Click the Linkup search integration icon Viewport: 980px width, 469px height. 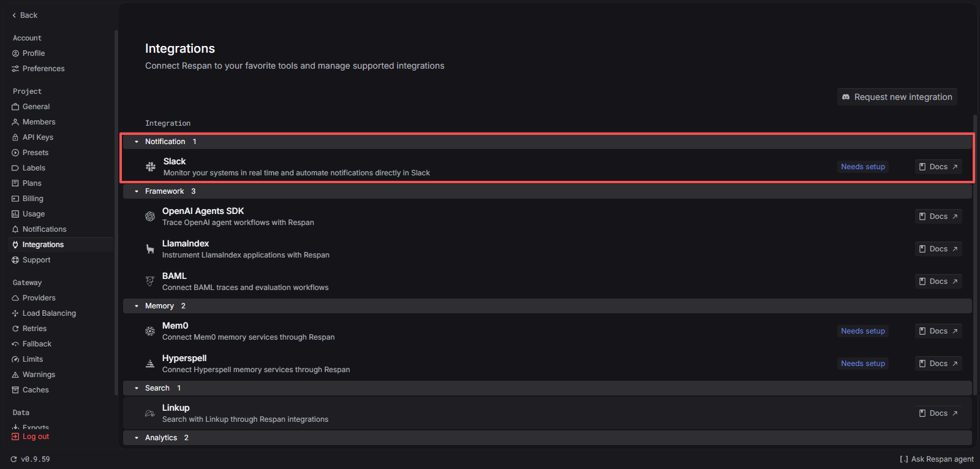click(150, 413)
